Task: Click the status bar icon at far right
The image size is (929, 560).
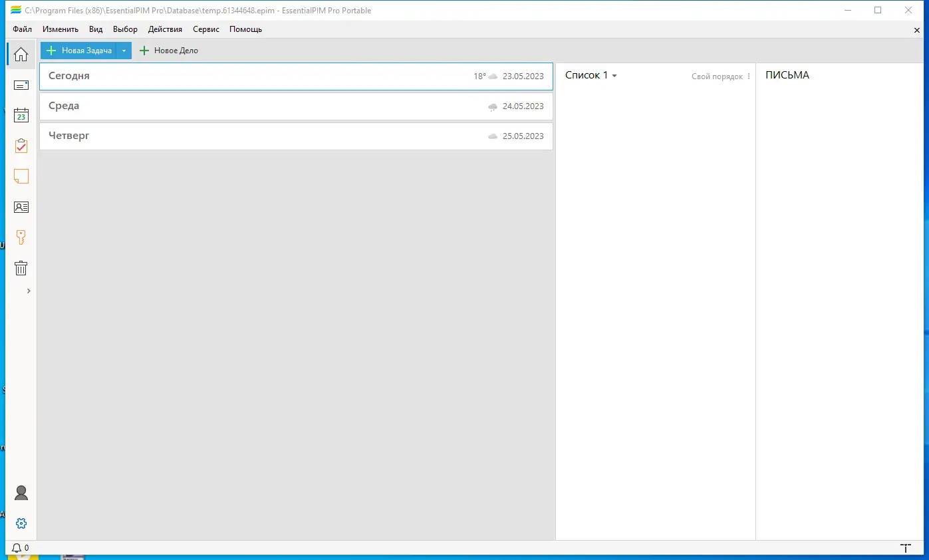Action: 905,548
